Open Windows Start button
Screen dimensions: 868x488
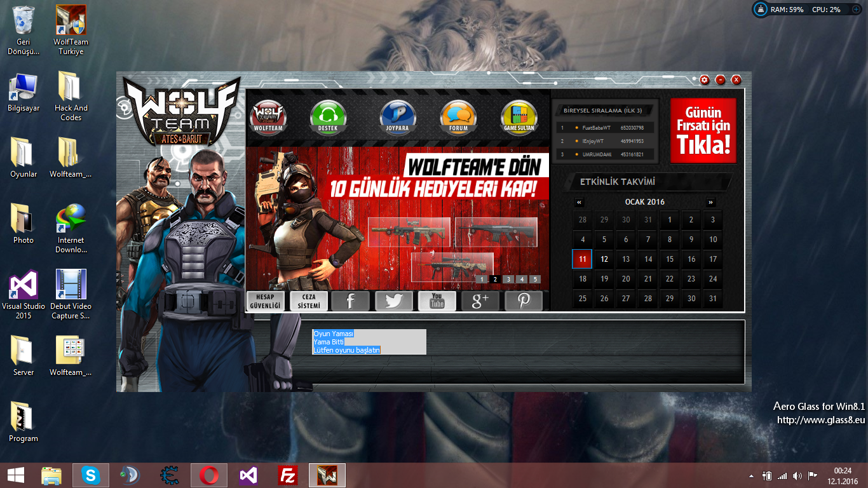click(x=16, y=475)
